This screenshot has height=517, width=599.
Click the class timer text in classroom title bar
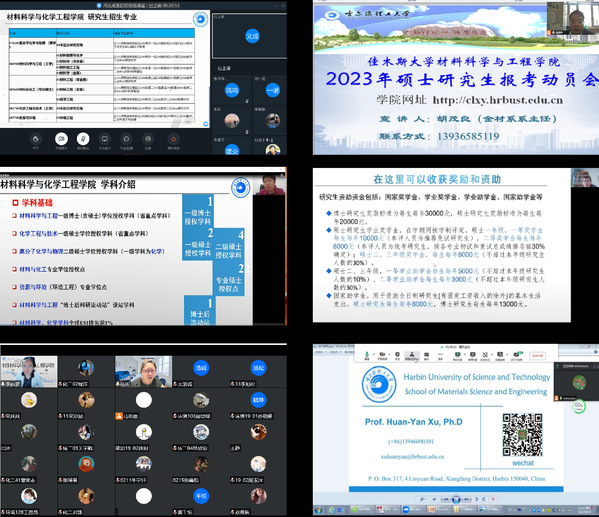(x=164, y=5)
